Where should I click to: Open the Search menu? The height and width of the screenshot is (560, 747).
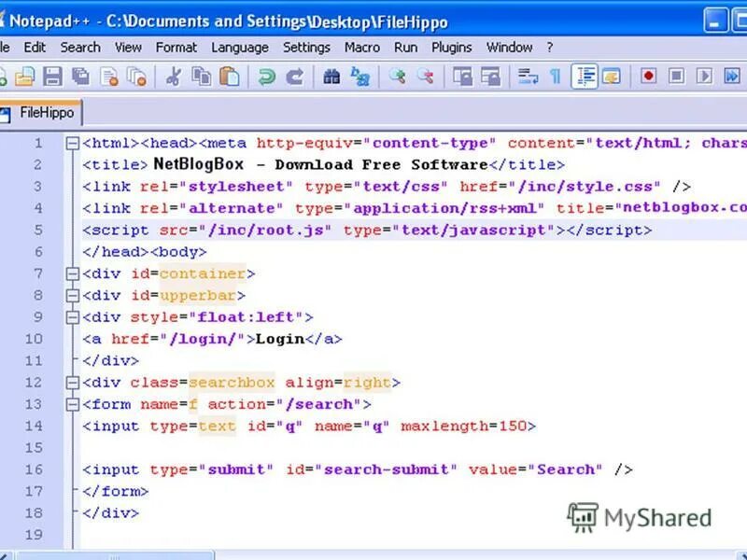80,48
